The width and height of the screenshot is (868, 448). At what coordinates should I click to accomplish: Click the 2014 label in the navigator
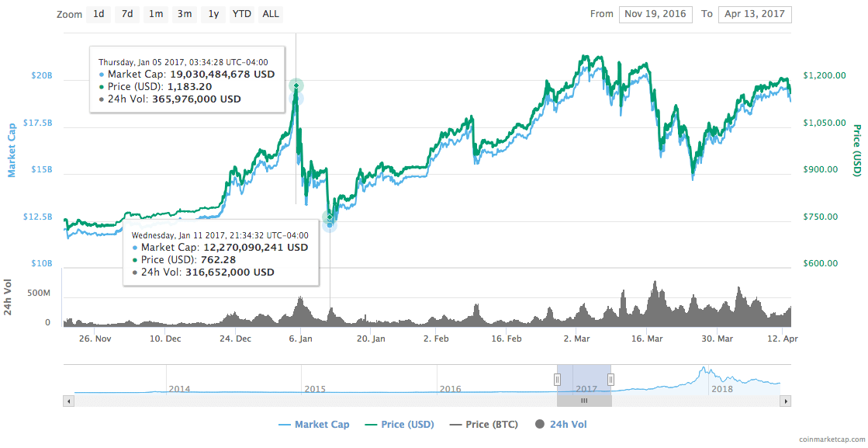click(179, 389)
